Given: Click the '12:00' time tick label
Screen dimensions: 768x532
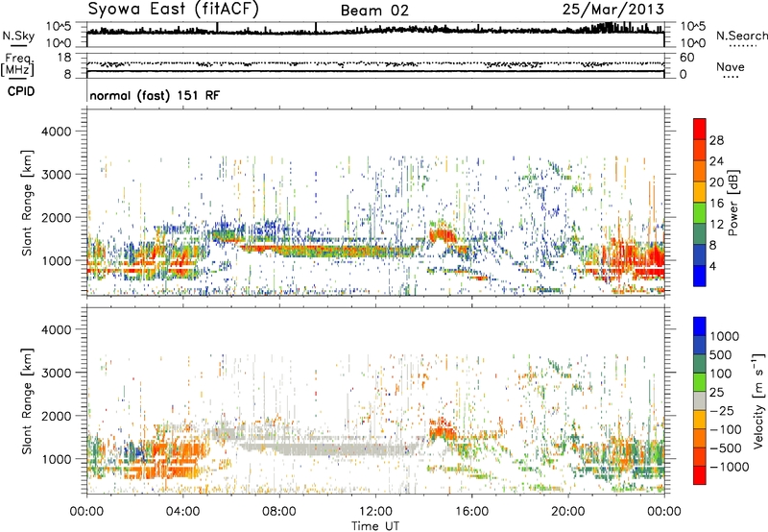Looking at the screenshot, I should [x=375, y=512].
